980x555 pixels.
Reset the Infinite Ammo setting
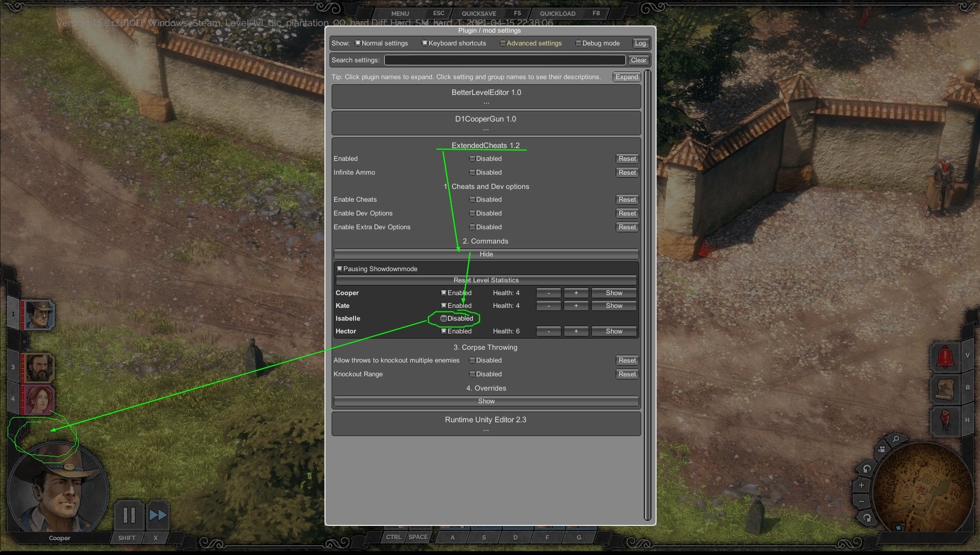click(x=627, y=173)
